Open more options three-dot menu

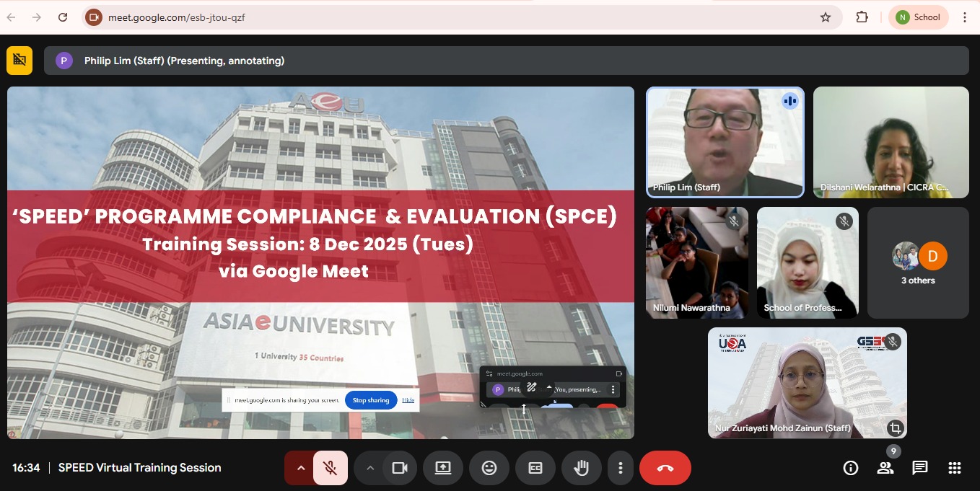tap(620, 468)
